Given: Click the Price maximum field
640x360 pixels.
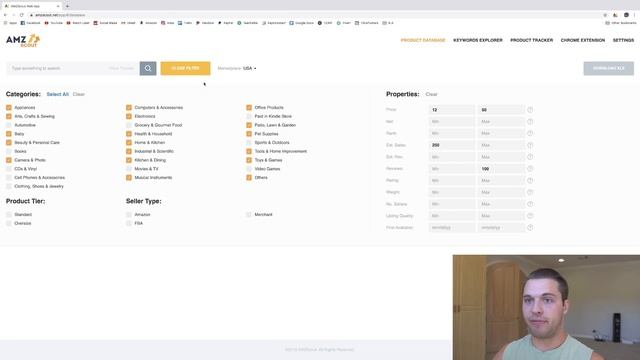Looking at the screenshot, I should coord(501,110).
